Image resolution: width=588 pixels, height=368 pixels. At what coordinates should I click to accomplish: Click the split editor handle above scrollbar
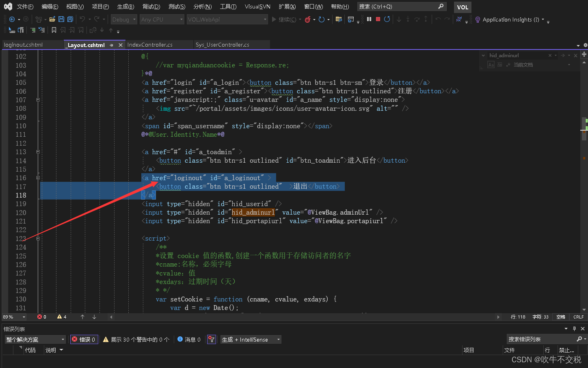584,54
